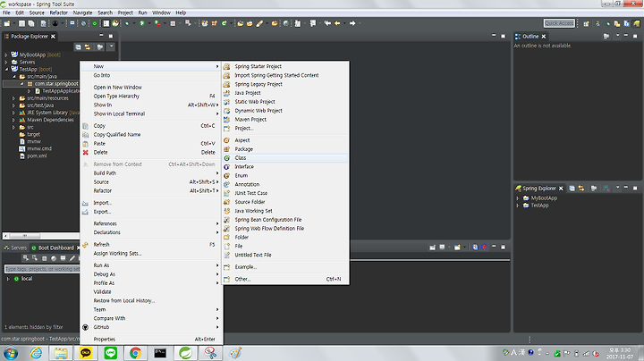
Task: Open the Refactor menu in menu bar
Action: click(x=58, y=13)
